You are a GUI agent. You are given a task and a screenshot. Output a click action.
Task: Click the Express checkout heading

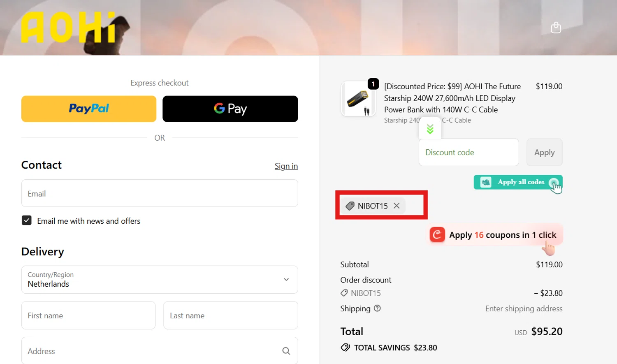pos(160,83)
